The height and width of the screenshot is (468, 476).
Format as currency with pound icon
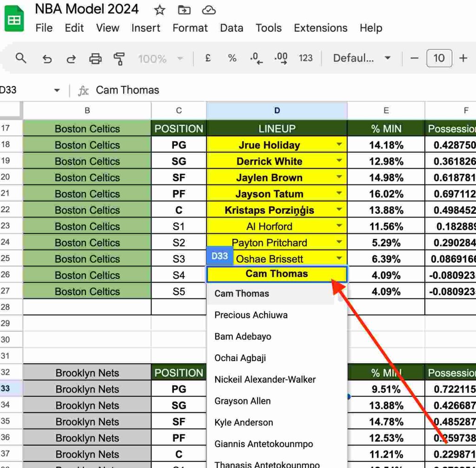(208, 58)
